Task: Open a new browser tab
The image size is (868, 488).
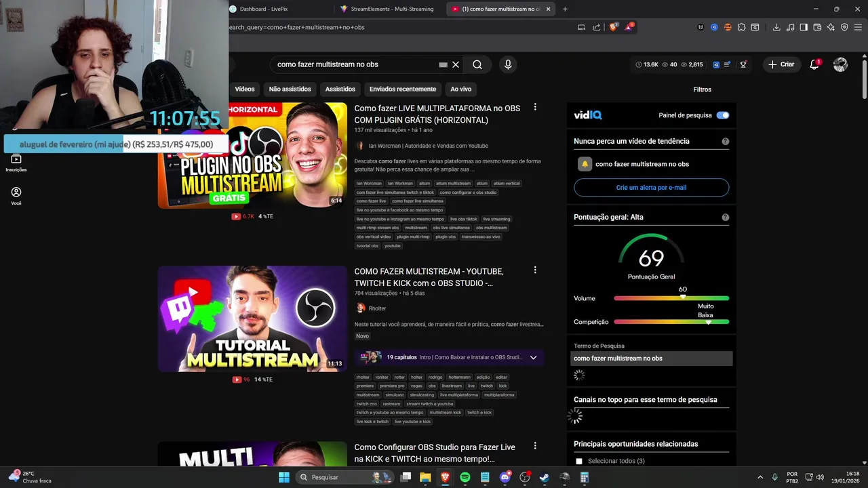Action: (565, 9)
